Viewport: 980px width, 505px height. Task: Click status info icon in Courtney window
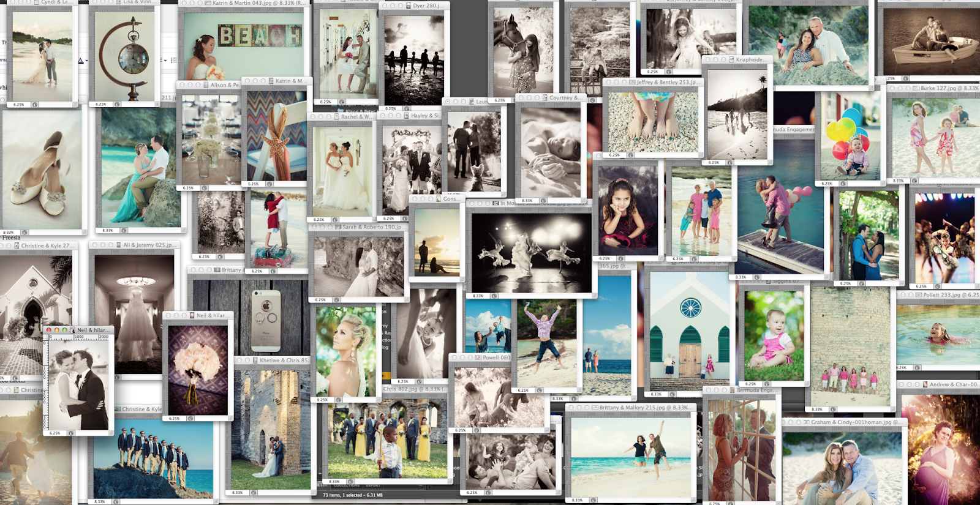tap(543, 200)
